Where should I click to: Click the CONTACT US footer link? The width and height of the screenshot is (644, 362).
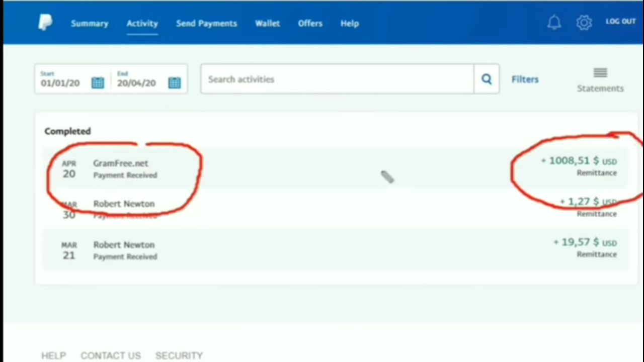111,355
